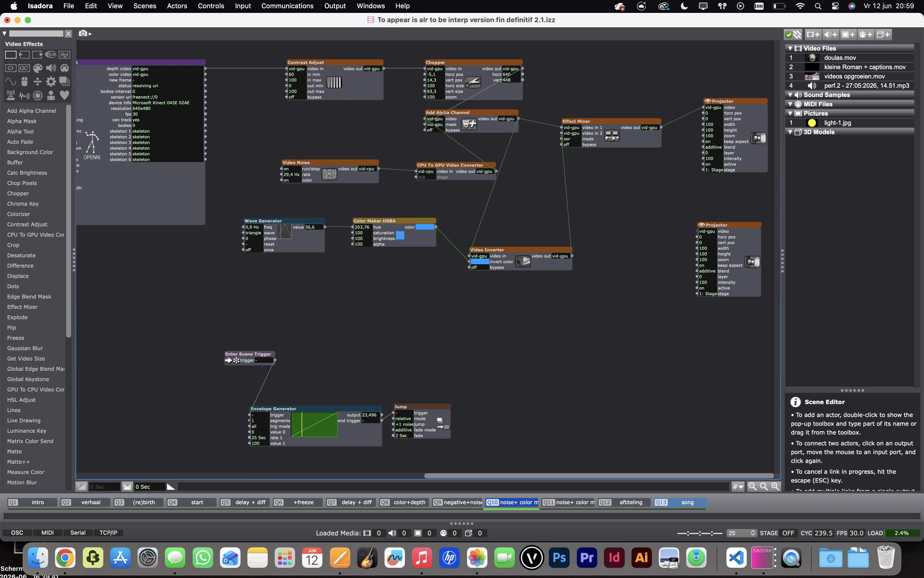Image resolution: width=924 pixels, height=578 pixels.
Task: Toggle Add Alpha Channel bypass value
Action: [435, 130]
